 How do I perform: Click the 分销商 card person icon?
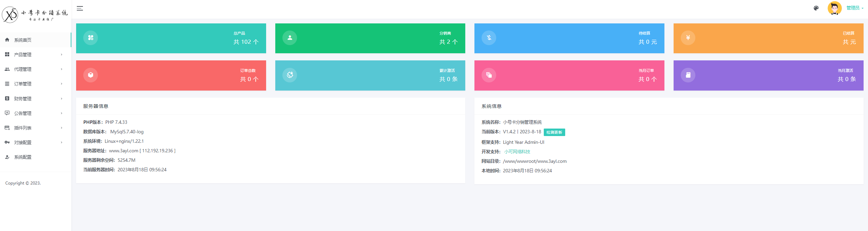pos(290,38)
